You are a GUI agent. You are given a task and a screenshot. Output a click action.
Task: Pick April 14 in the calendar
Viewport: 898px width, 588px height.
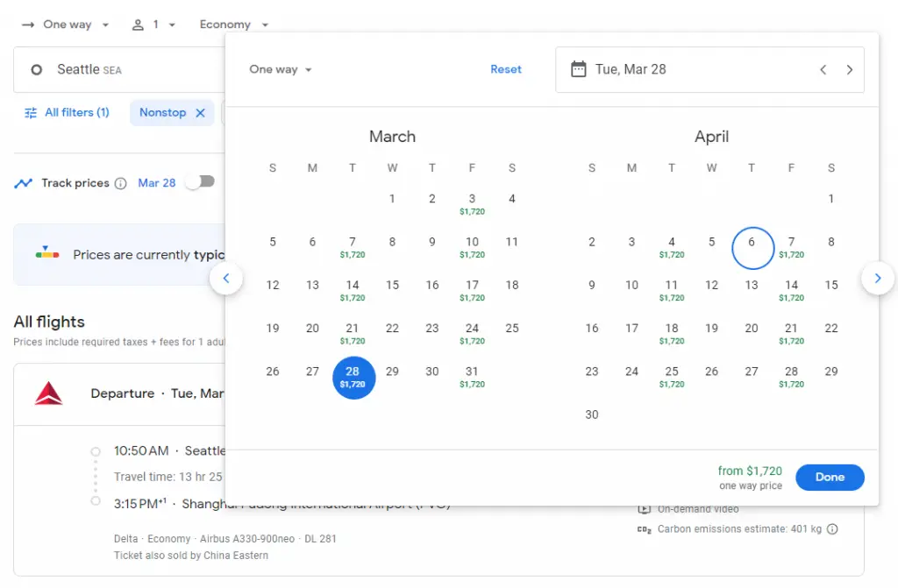click(791, 289)
